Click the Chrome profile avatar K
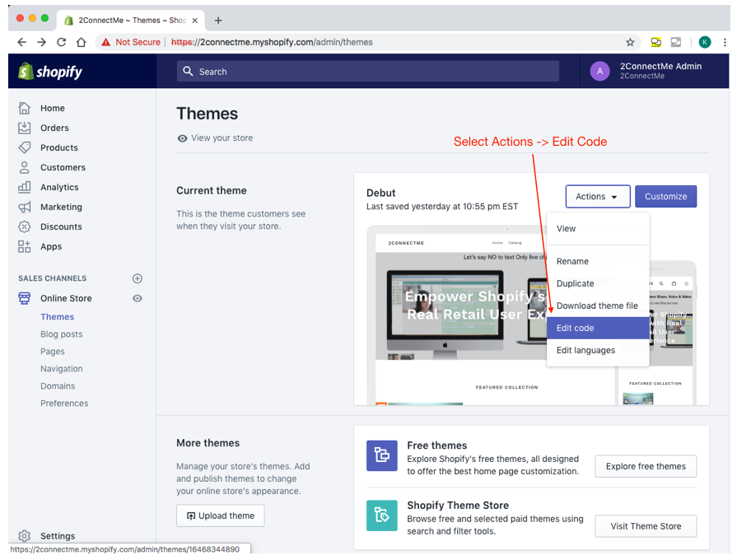The image size is (737, 560). [x=705, y=42]
